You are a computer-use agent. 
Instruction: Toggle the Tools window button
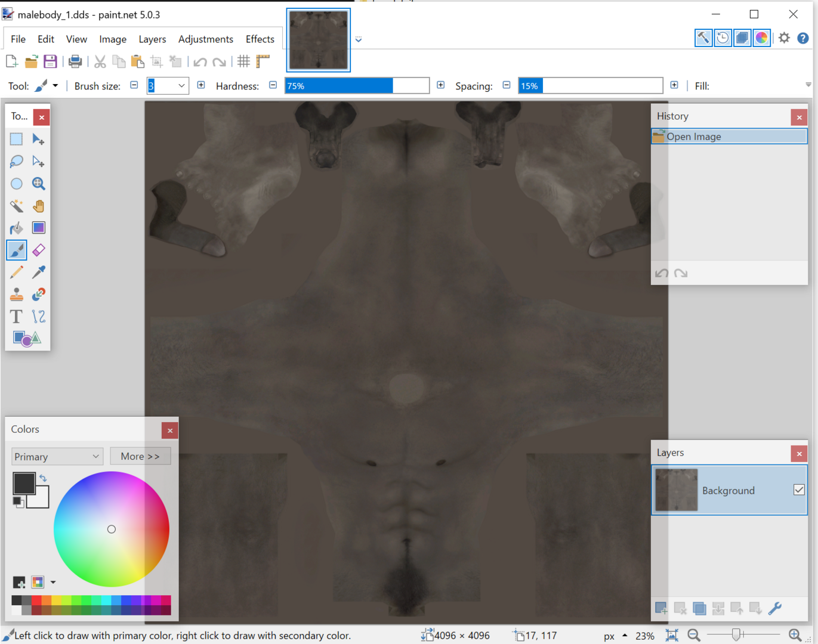[x=703, y=38]
